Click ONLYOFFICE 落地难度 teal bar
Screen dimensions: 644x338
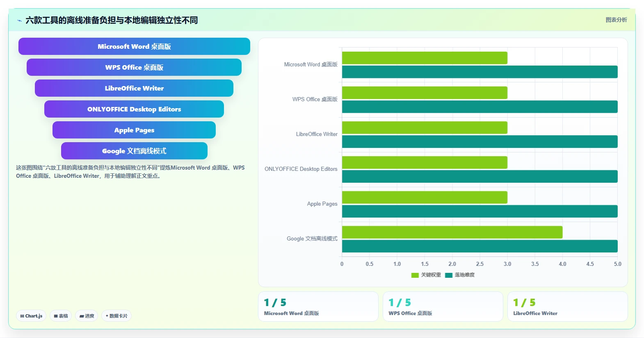(480, 176)
